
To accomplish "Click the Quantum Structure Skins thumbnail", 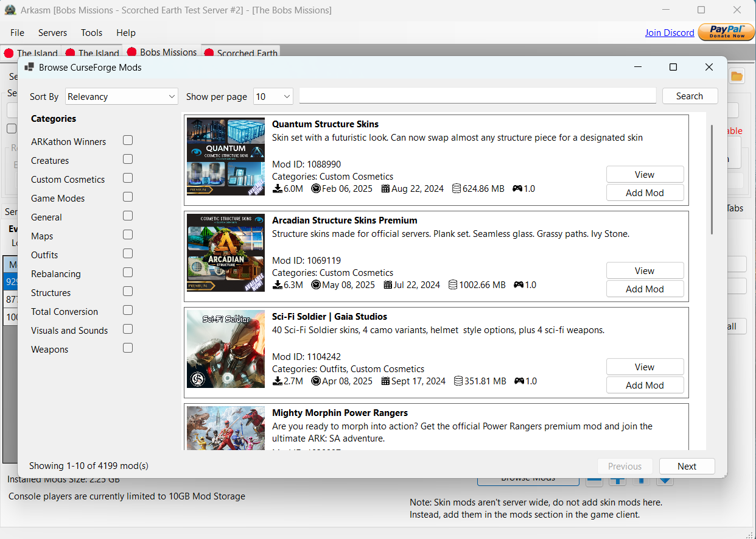I will tap(226, 157).
